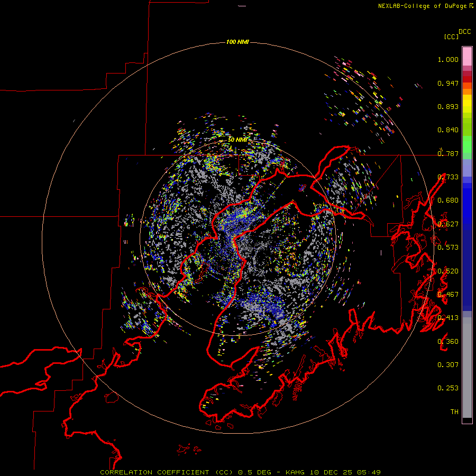Select the 0.467 scale value

[448, 295]
